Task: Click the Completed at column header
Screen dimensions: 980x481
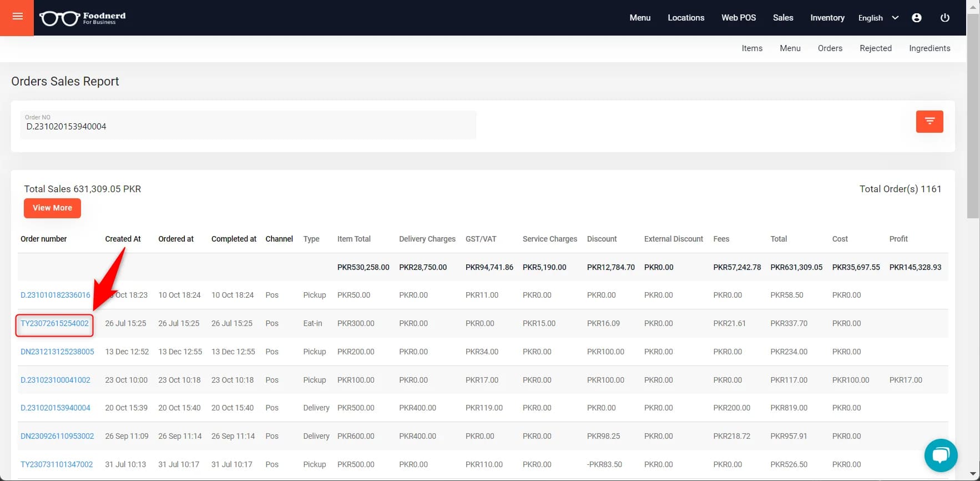Action: point(234,239)
